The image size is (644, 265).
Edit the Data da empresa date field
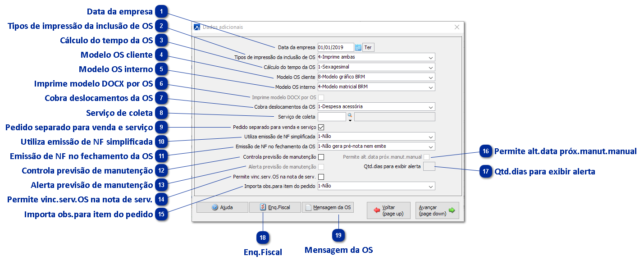(x=335, y=47)
